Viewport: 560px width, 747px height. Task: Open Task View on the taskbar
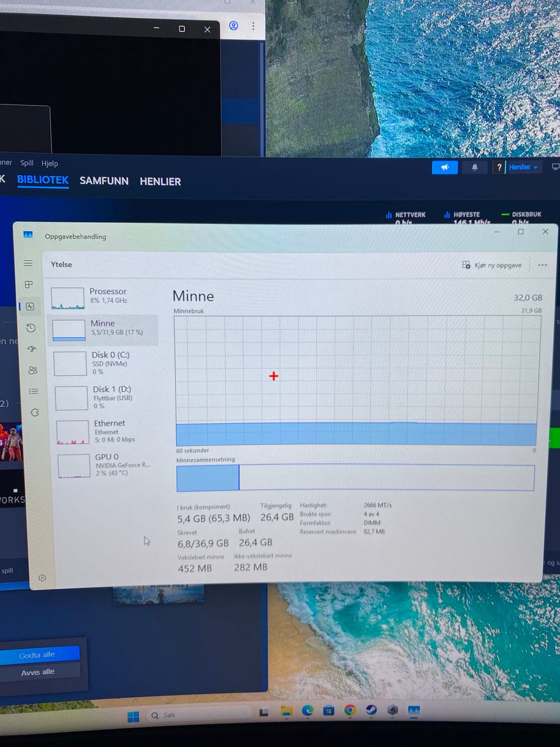point(264,712)
